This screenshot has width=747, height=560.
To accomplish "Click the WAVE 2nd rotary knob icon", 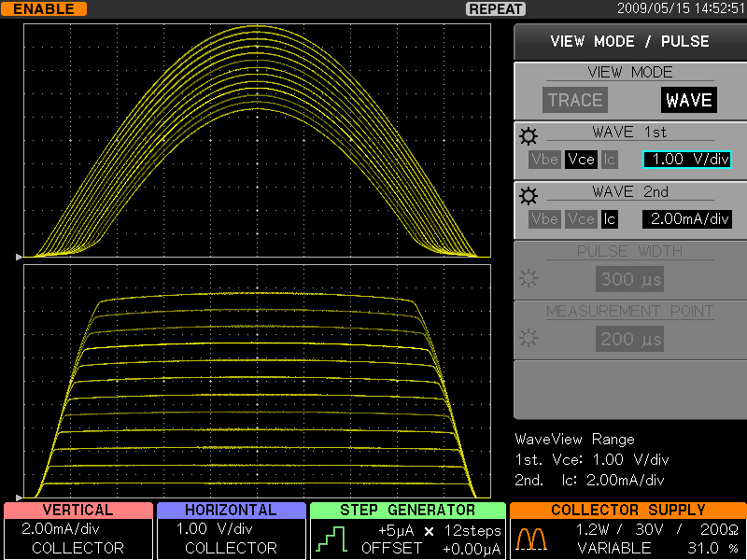I will pyautogui.click(x=529, y=196).
